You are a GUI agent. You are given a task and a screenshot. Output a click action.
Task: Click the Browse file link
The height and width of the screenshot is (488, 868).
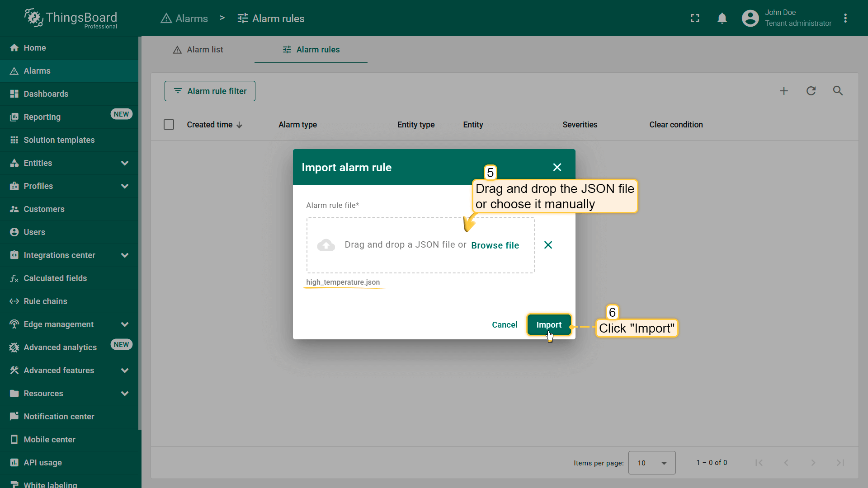click(495, 245)
